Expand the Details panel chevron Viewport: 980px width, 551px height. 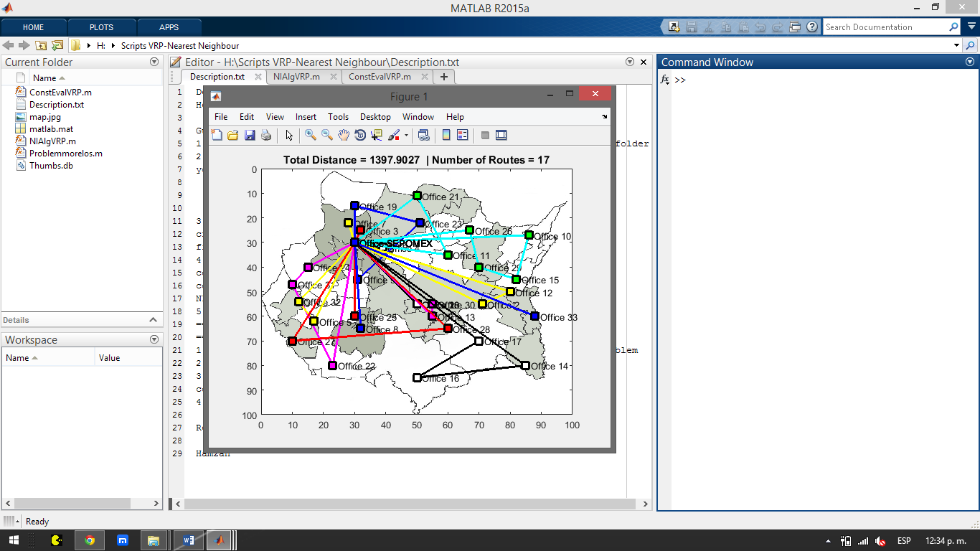[154, 320]
